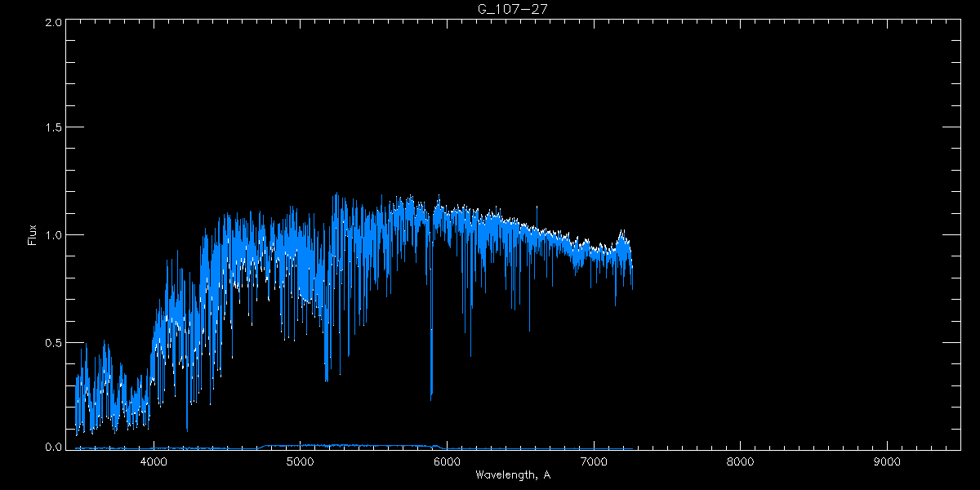Viewport: 980px width, 490px height.
Task: Click the 1.5 y-axis tick label
Action: [54, 128]
